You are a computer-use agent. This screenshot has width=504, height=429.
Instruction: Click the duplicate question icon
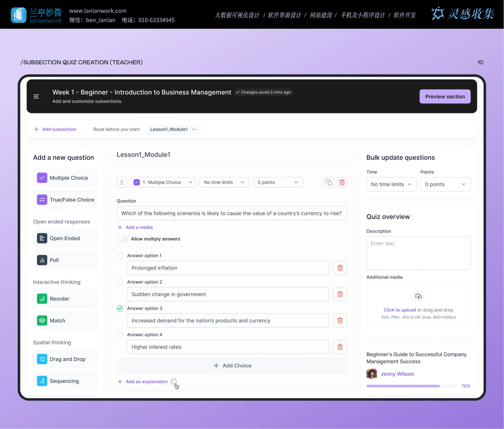(x=329, y=182)
